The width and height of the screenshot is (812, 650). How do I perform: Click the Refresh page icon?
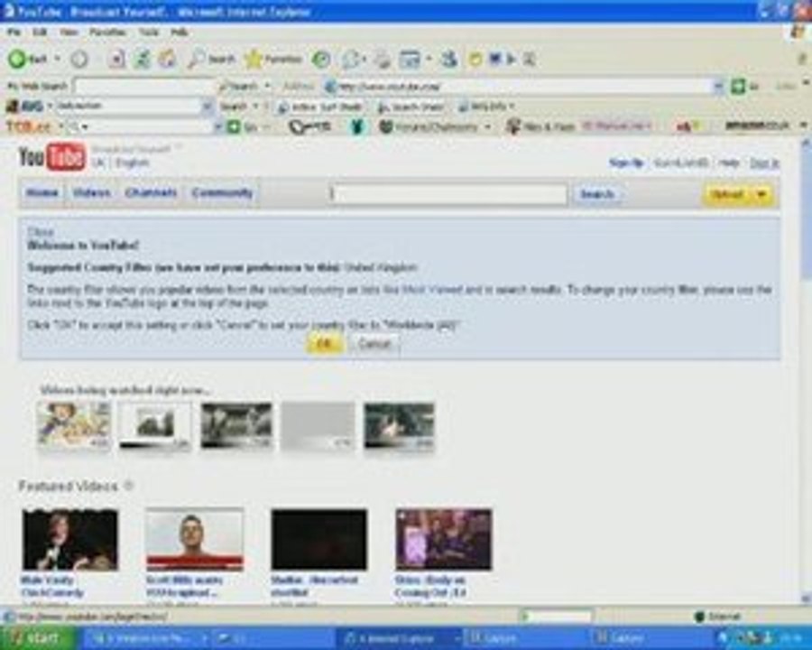pos(142,59)
